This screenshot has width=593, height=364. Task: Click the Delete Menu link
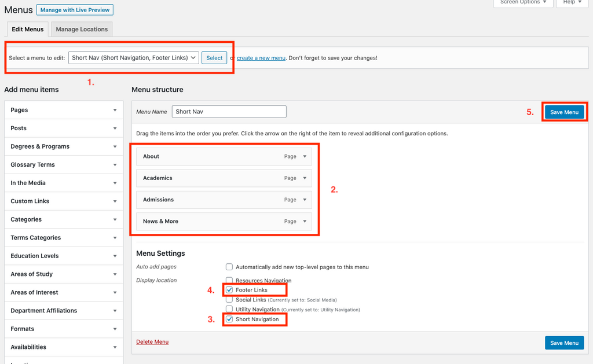pos(152,342)
